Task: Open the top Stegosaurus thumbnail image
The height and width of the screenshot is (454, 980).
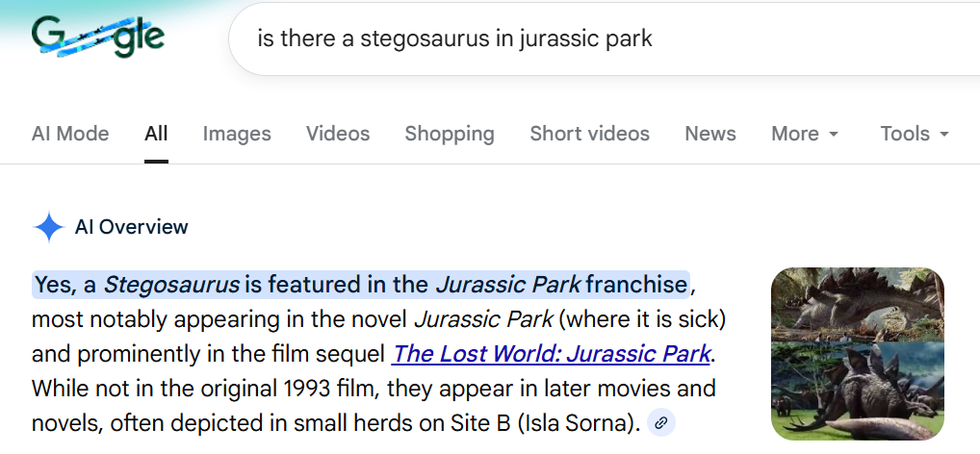Action: [858, 304]
